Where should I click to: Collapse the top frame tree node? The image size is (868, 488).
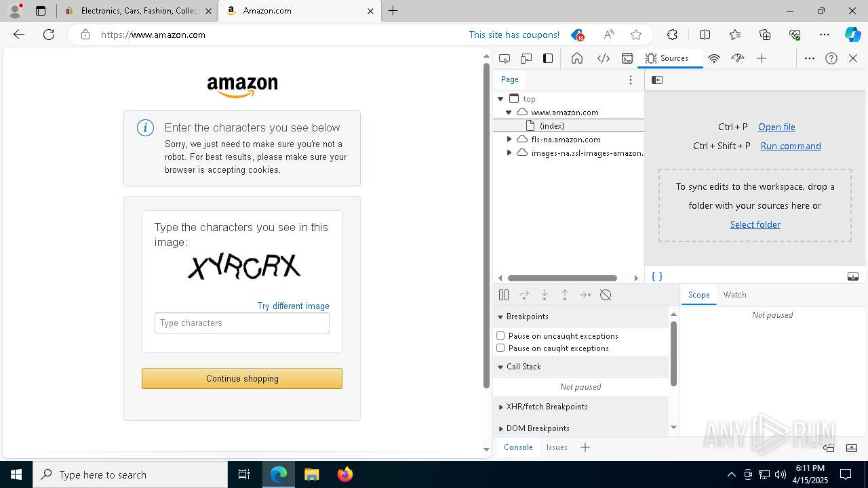click(x=500, y=99)
